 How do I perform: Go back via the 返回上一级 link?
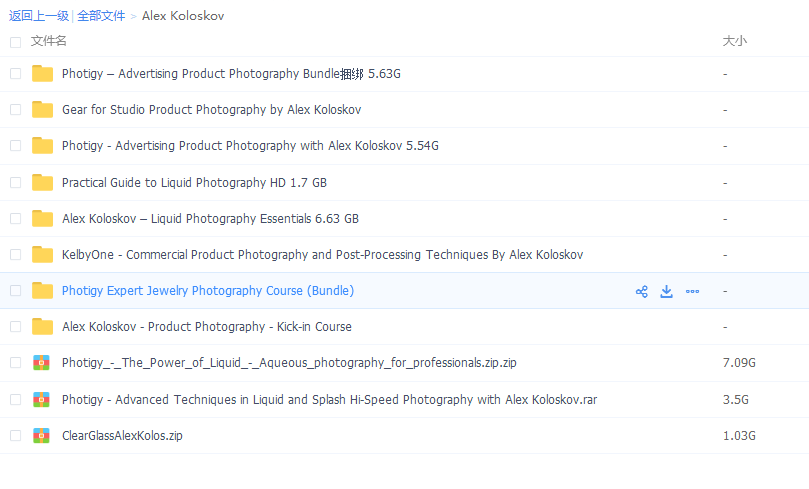click(39, 16)
